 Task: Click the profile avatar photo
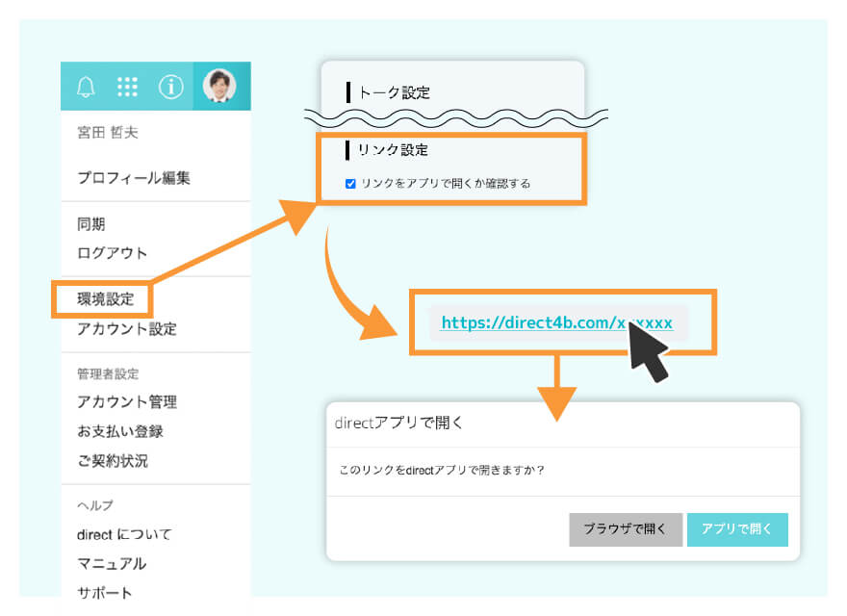click(x=219, y=87)
